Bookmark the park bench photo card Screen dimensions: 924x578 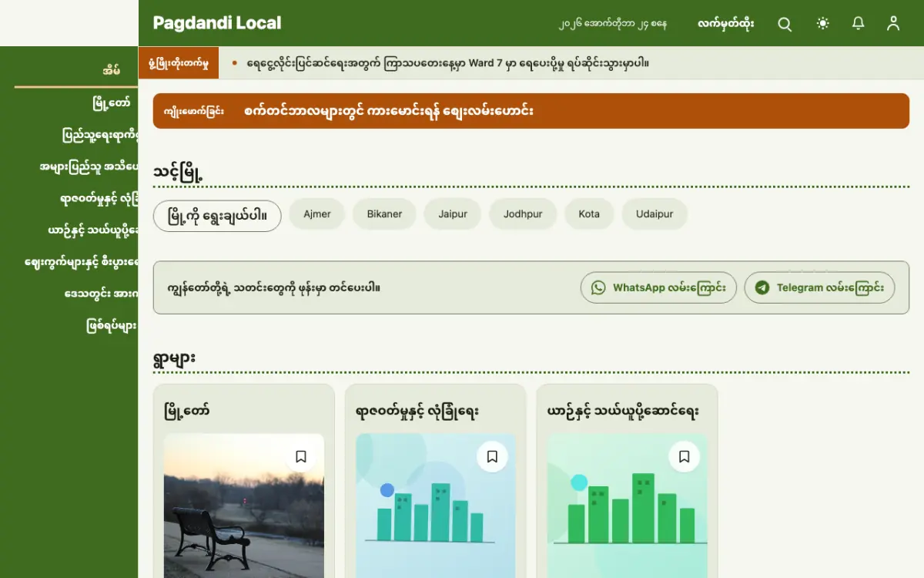tap(301, 456)
